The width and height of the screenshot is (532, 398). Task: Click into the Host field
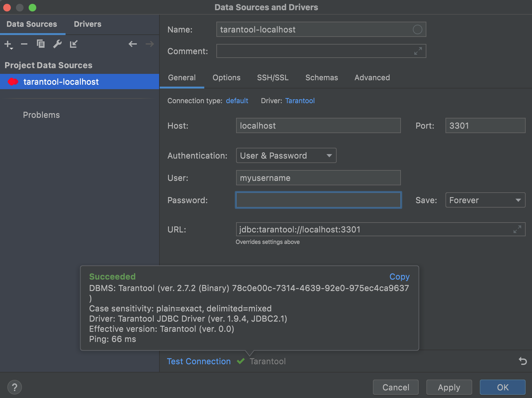coord(318,125)
